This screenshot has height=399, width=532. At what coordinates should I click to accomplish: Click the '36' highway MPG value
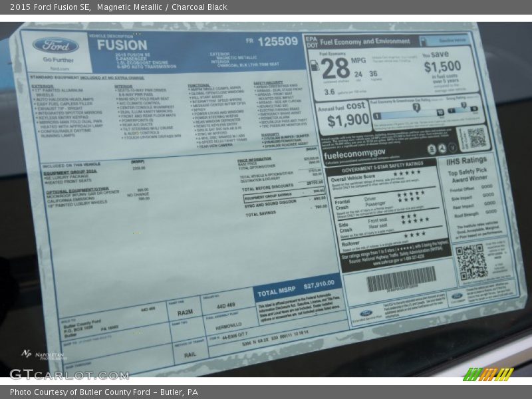click(x=373, y=74)
